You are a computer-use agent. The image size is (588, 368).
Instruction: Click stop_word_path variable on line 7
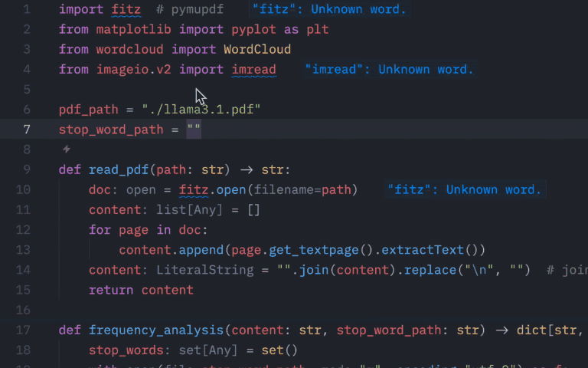point(111,130)
